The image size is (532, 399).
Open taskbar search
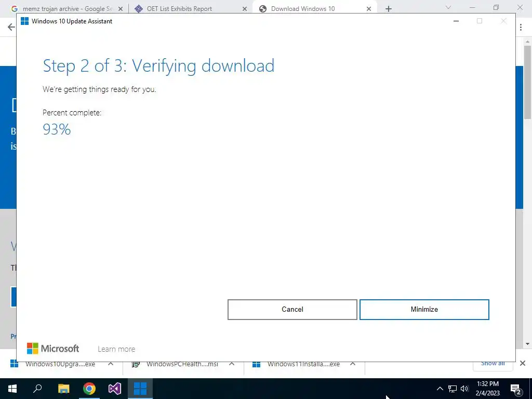pyautogui.click(x=37, y=389)
